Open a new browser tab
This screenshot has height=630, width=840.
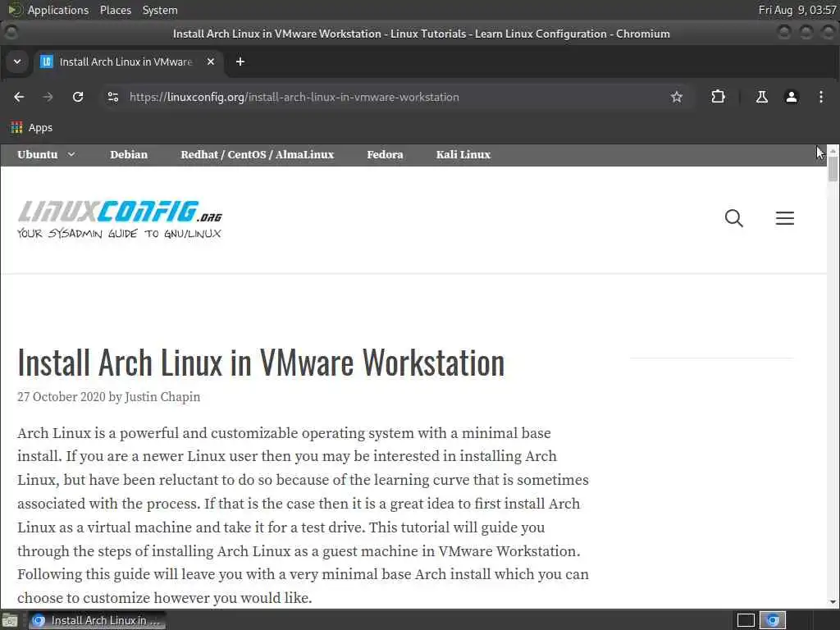coord(240,62)
